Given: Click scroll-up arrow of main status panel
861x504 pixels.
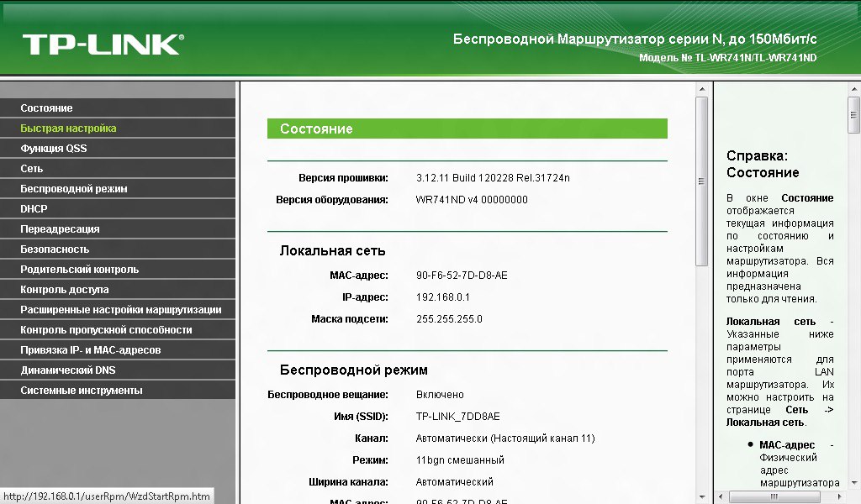Looking at the screenshot, I should tap(702, 89).
